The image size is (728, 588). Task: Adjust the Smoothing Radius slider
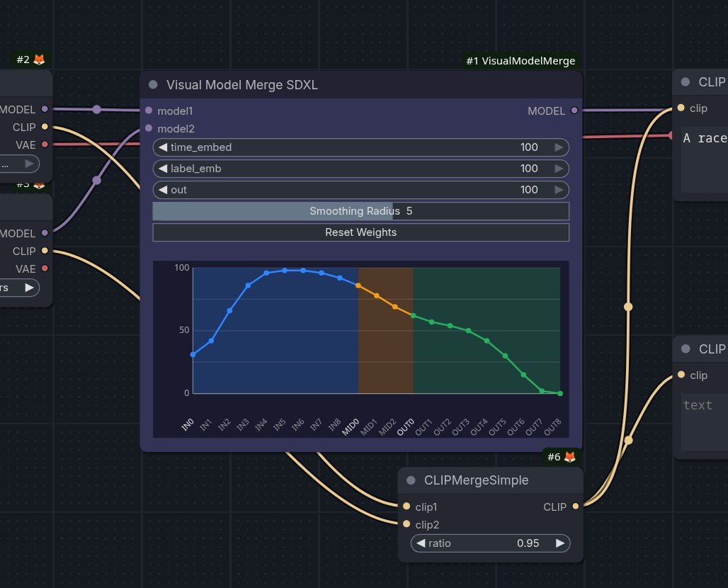pyautogui.click(x=360, y=211)
